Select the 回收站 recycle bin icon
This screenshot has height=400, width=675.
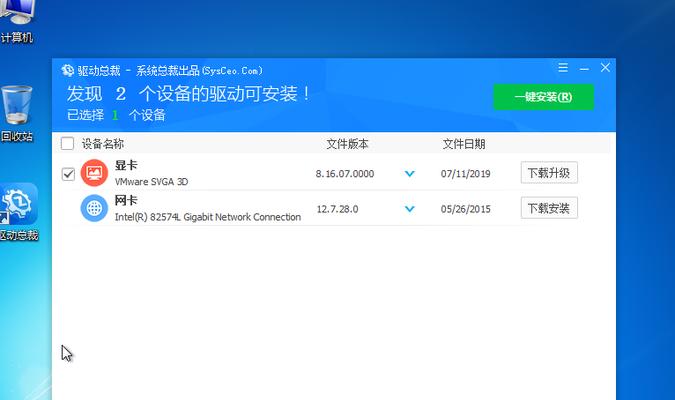[x=17, y=113]
